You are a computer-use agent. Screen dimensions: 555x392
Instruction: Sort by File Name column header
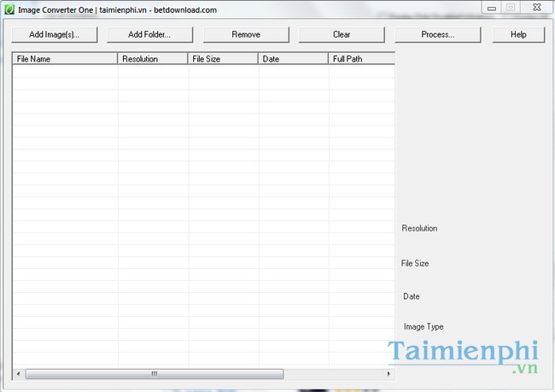coord(65,59)
